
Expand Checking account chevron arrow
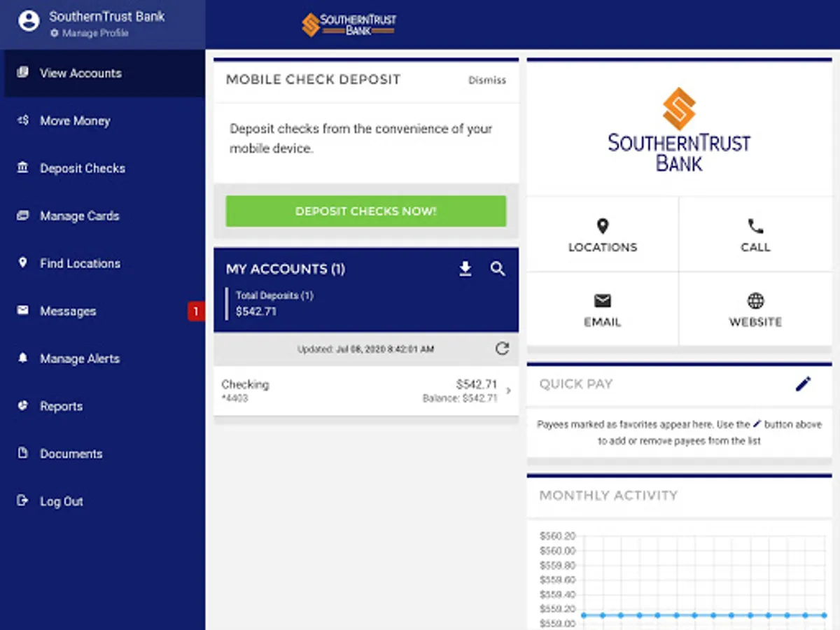[x=508, y=391]
